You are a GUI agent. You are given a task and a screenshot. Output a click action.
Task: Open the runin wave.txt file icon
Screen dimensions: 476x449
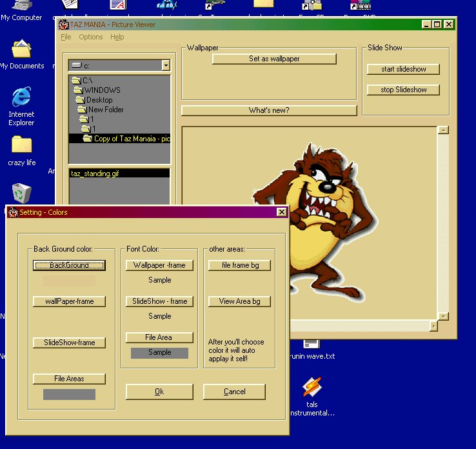[311, 344]
